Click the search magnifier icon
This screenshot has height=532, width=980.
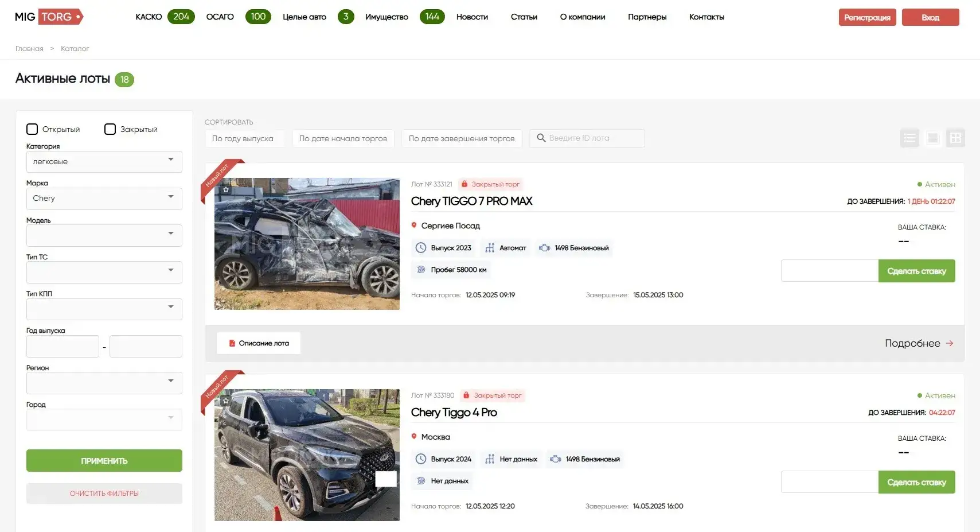pos(541,138)
